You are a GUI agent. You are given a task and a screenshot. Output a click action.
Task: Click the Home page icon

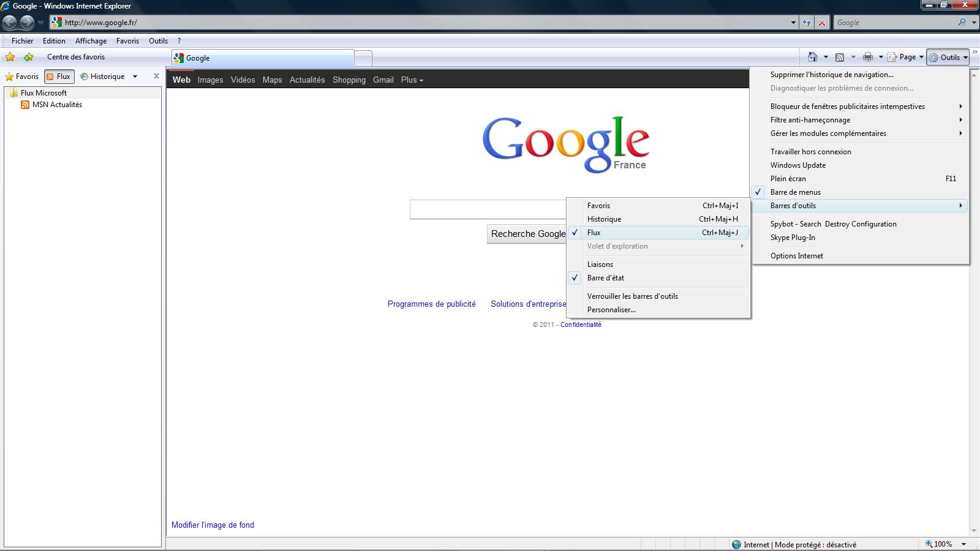click(x=813, y=57)
